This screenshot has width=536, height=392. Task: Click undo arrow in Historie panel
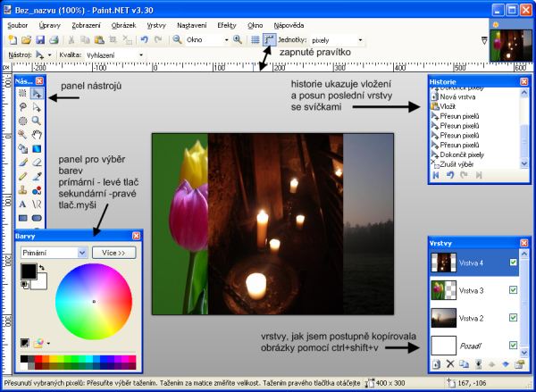pyautogui.click(x=451, y=176)
